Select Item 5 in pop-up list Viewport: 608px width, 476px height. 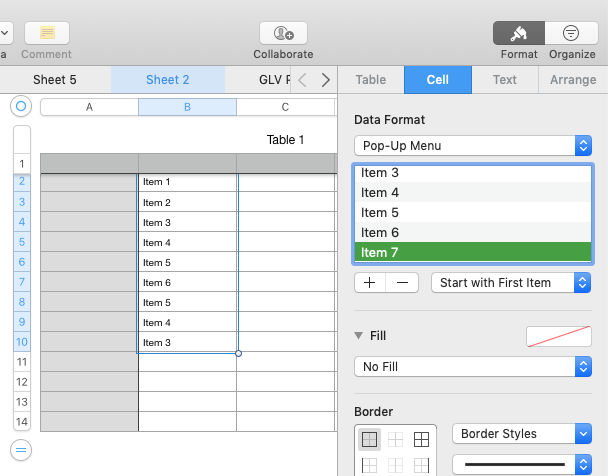click(x=473, y=212)
